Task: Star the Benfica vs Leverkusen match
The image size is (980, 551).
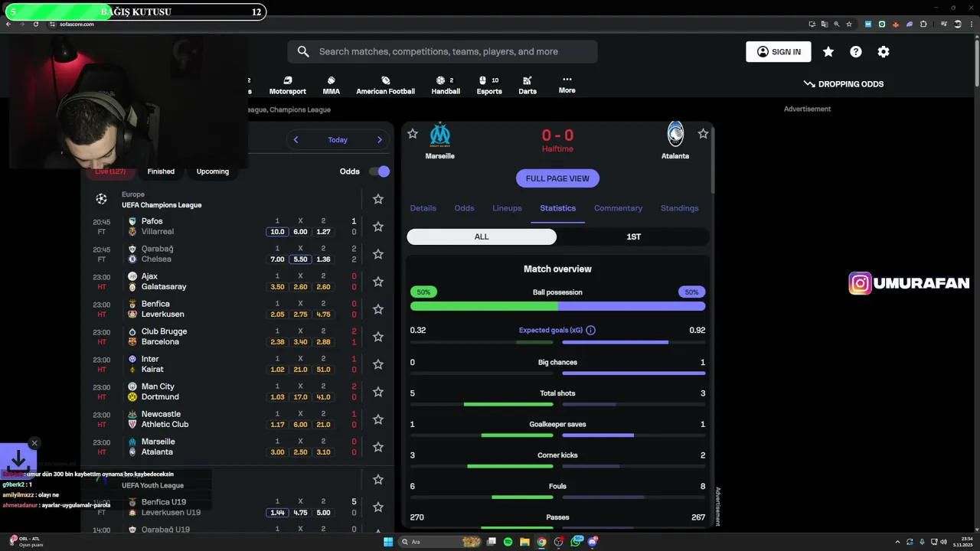Action: point(378,309)
